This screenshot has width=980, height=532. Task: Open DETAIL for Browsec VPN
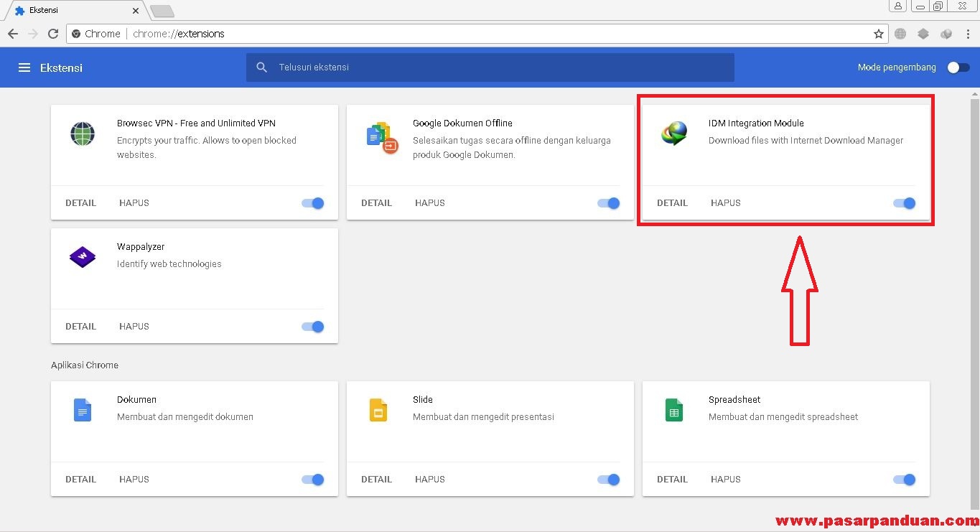pos(80,203)
